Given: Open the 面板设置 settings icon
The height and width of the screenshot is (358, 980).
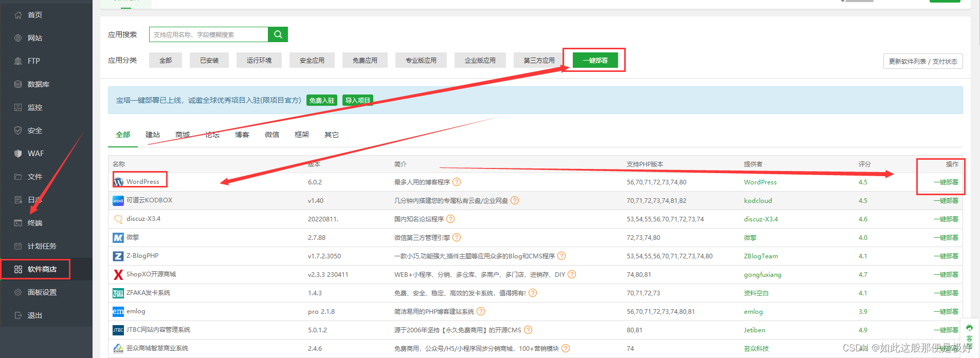Looking at the screenshot, I should coord(18,292).
